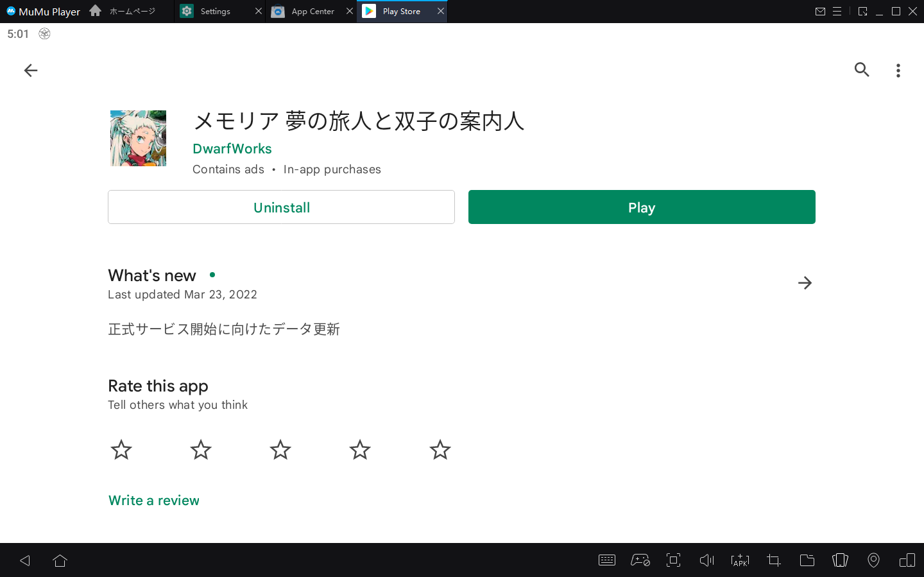Rate the app three stars
Image resolution: width=924 pixels, height=577 pixels.
(280, 449)
